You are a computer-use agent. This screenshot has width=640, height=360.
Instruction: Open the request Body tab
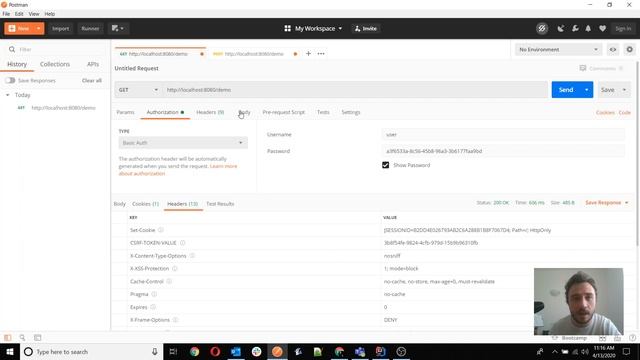click(x=244, y=112)
